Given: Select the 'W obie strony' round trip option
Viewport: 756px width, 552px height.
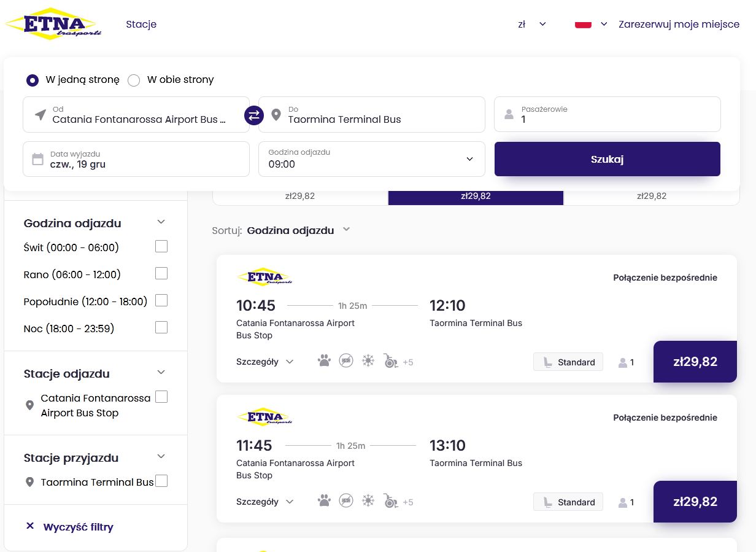Looking at the screenshot, I should click(x=134, y=80).
